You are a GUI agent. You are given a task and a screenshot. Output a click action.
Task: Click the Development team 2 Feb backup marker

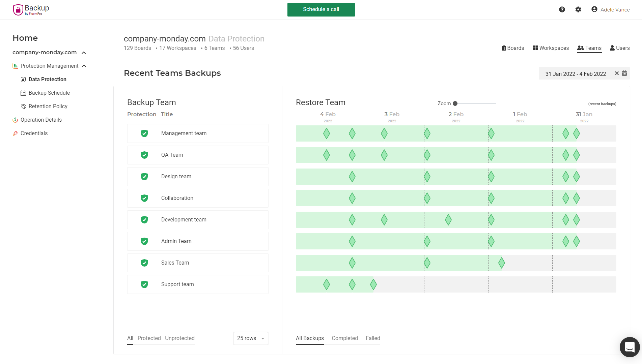coord(448,220)
